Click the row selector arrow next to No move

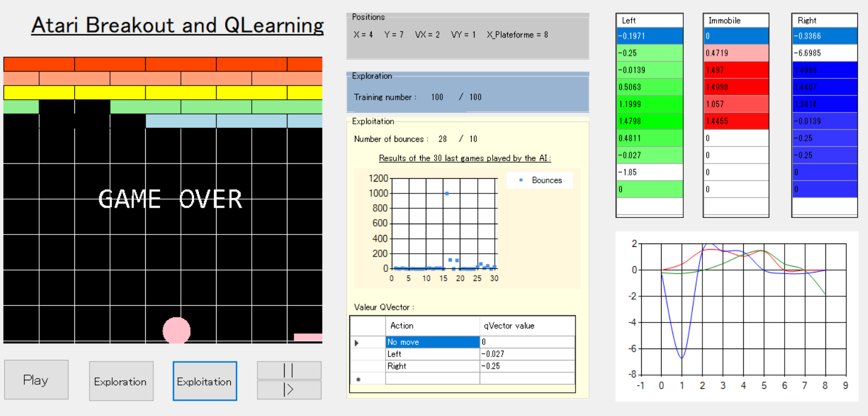tap(357, 342)
